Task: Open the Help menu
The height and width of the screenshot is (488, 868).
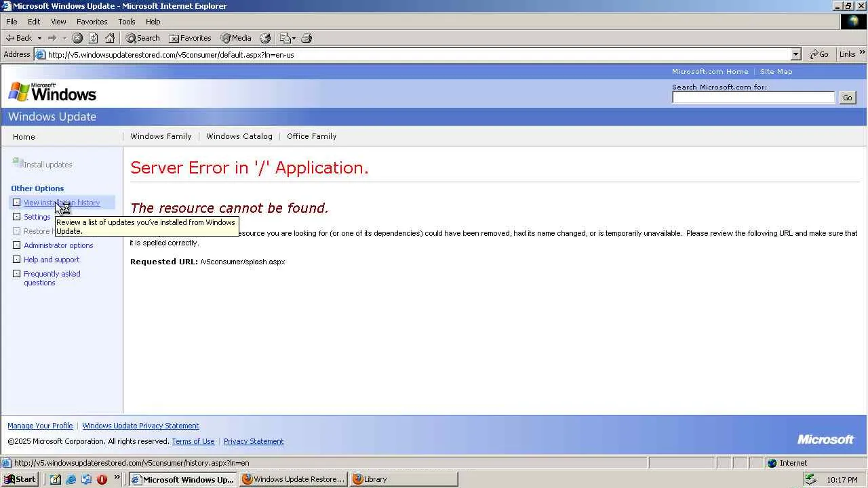Action: [x=153, y=22]
